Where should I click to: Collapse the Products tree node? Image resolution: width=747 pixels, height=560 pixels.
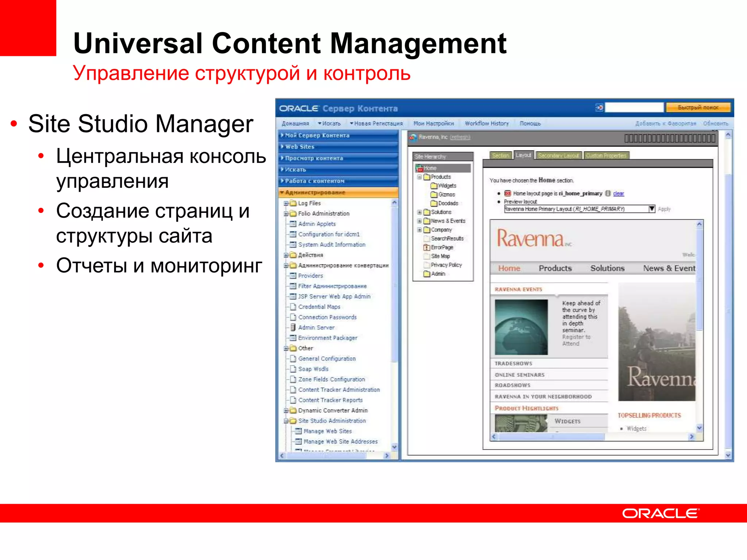coord(419,177)
